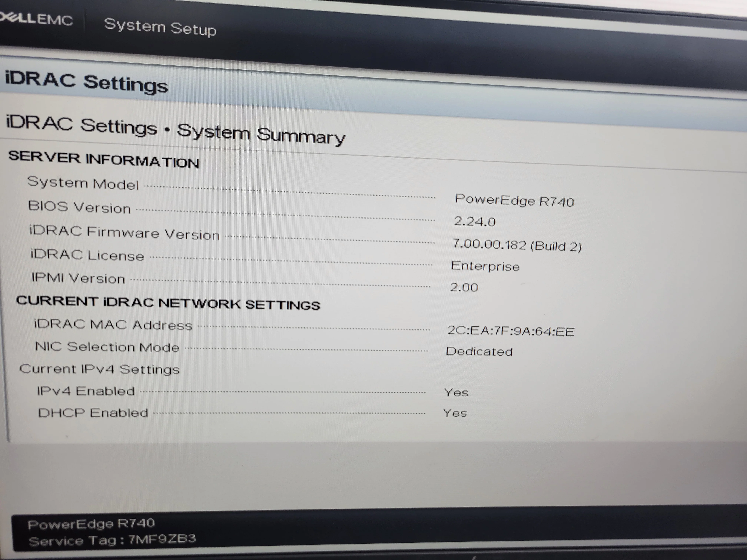Select MAC address 2C:EA:7F:9A:64:EE
747x560 pixels.
[x=511, y=331]
